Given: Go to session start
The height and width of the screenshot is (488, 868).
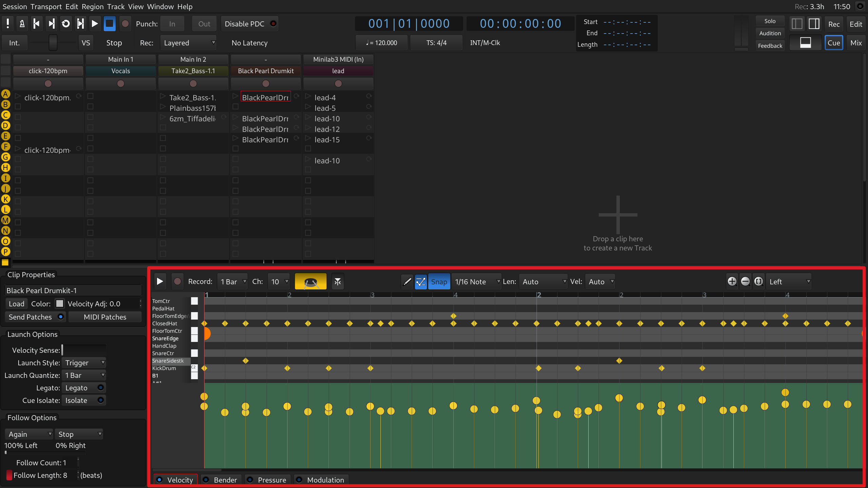Looking at the screenshot, I should [37, 24].
